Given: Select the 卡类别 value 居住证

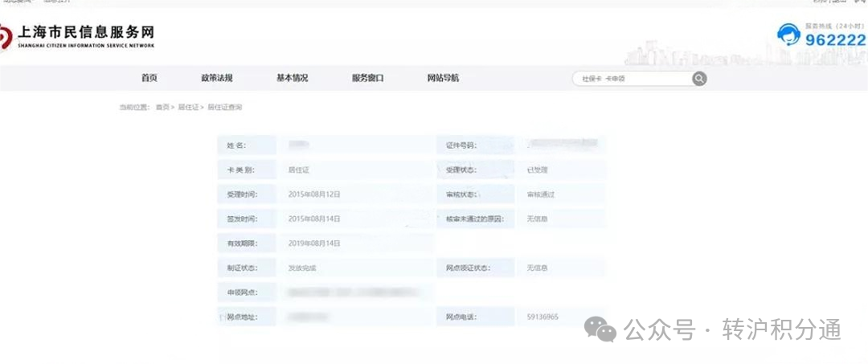Looking at the screenshot, I should click(x=299, y=170).
